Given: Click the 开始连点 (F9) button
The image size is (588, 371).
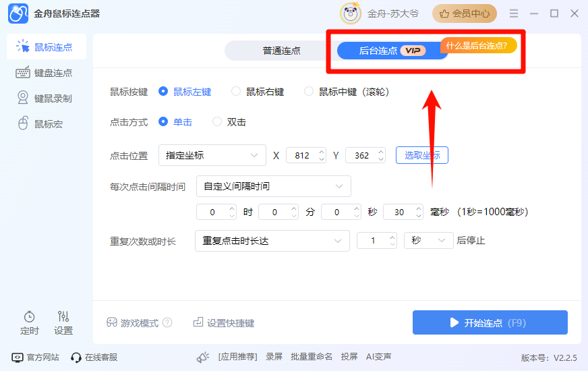Looking at the screenshot, I should pyautogui.click(x=490, y=322).
